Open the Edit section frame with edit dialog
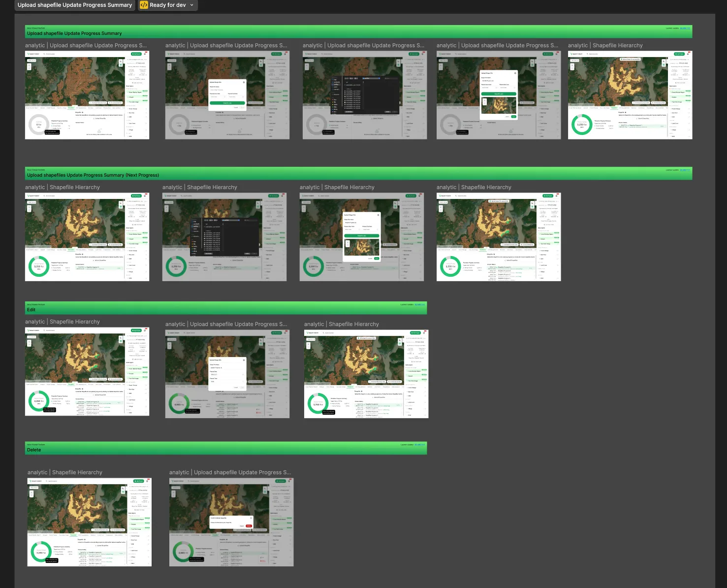Screen dimensions: 727x588 227,374
